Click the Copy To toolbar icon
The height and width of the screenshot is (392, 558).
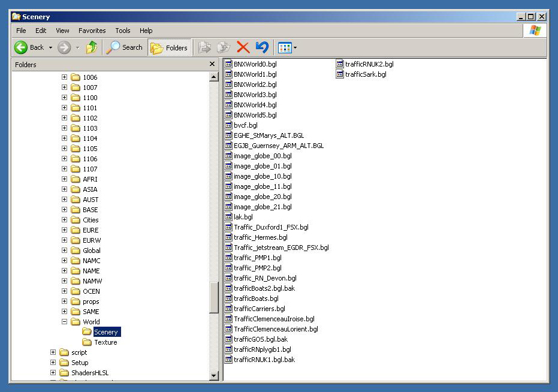224,47
